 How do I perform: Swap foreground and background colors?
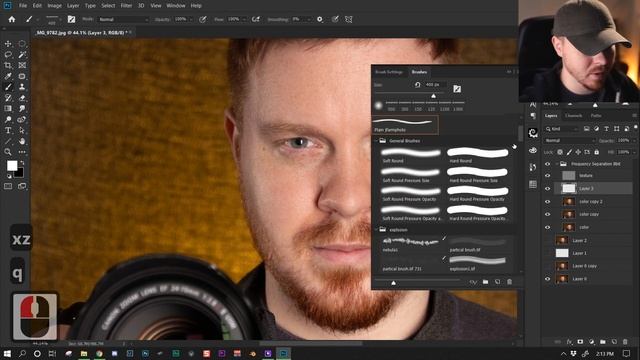(22, 162)
